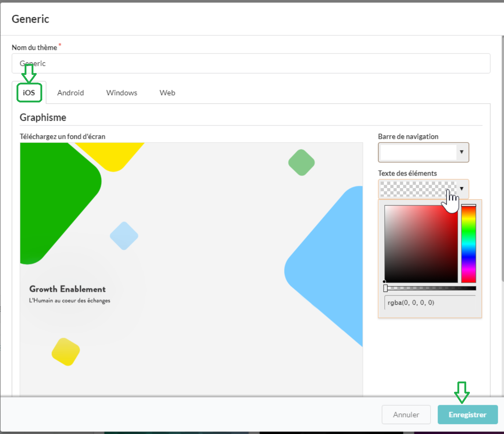
Task: Click the Enregistrer button
Action: [x=468, y=415]
